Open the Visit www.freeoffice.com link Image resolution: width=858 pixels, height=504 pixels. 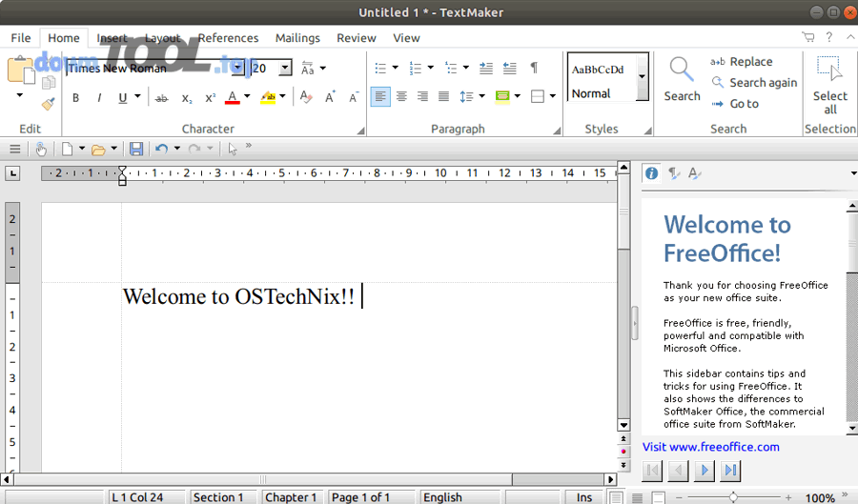(711, 447)
